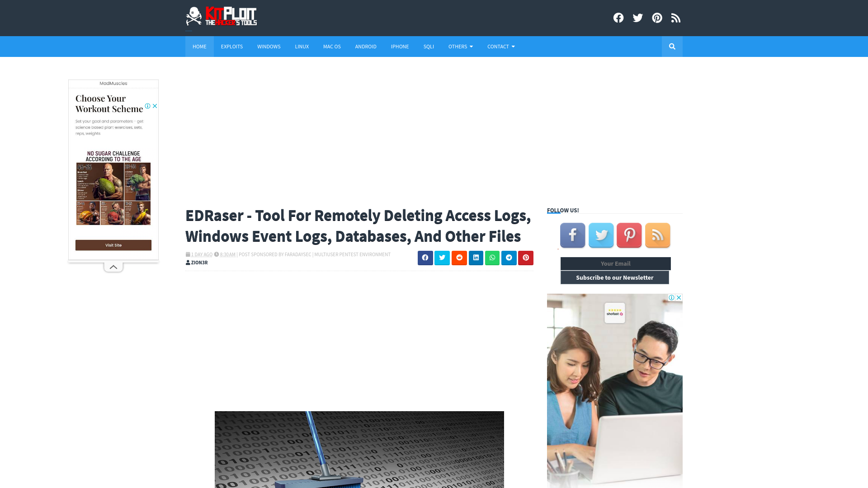Click the Telegram share icon
This screenshot has width=868, height=488.
point(509,258)
